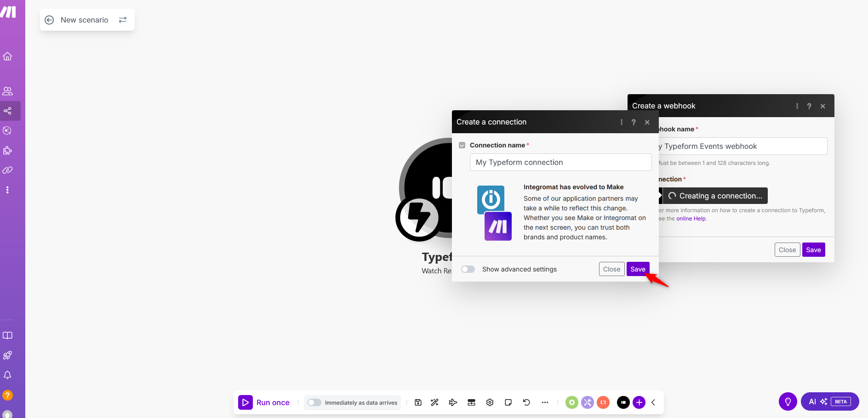Click the explain flow airplane icon
Image resolution: width=868 pixels, height=418 pixels.
point(453,402)
